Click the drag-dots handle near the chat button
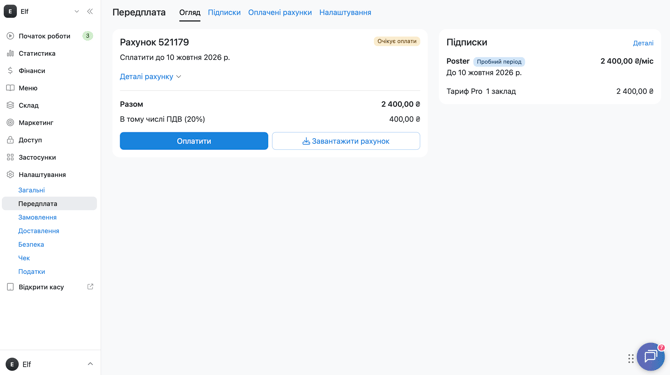 pyautogui.click(x=631, y=359)
